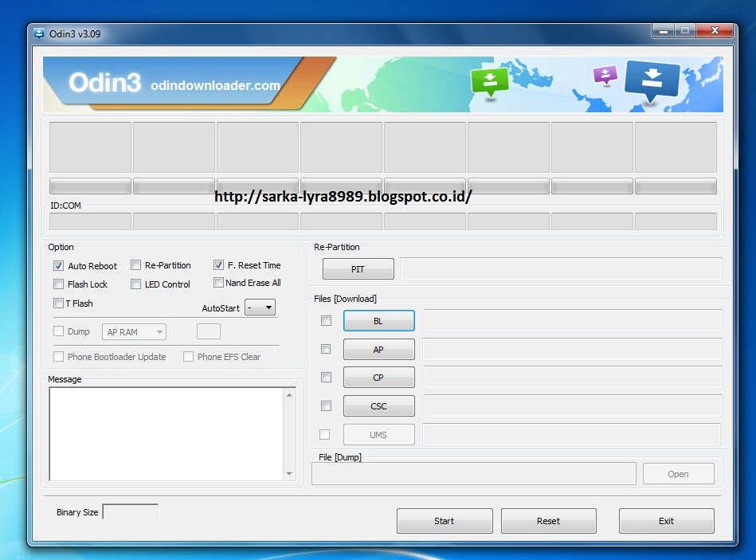Click the Message box scroll down arrow

[289, 474]
